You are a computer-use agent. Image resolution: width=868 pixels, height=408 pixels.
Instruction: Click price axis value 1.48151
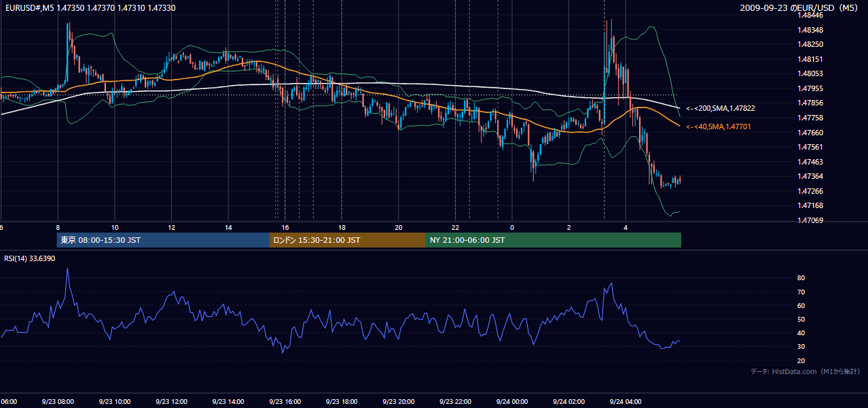coord(810,59)
